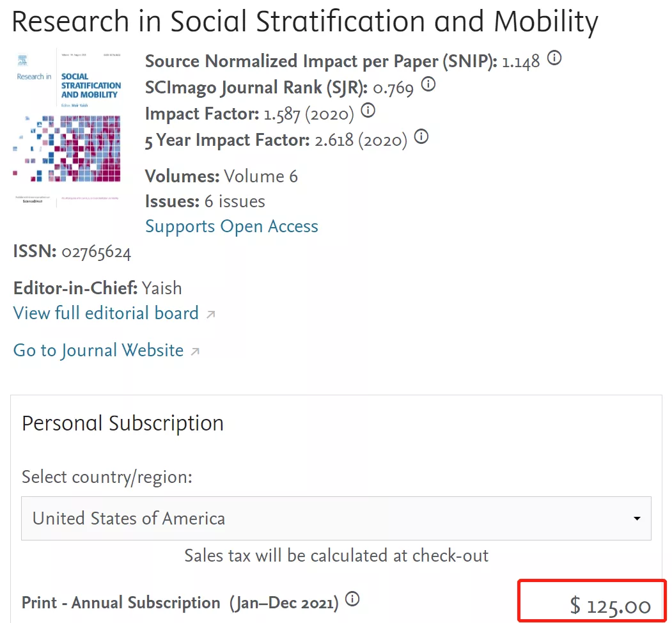This screenshot has height=623, width=672.
Task: View full editorial board link
Action: click(x=106, y=313)
